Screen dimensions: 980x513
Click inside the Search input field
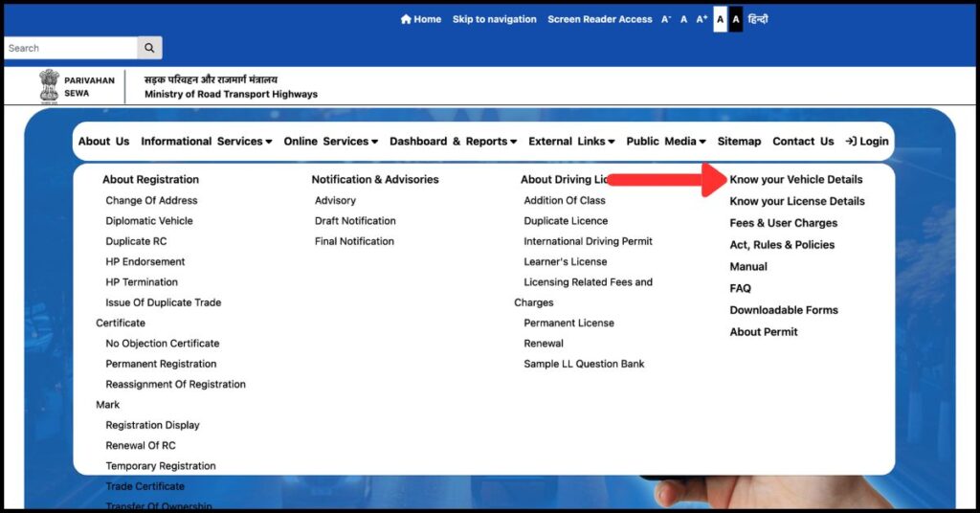[x=71, y=48]
